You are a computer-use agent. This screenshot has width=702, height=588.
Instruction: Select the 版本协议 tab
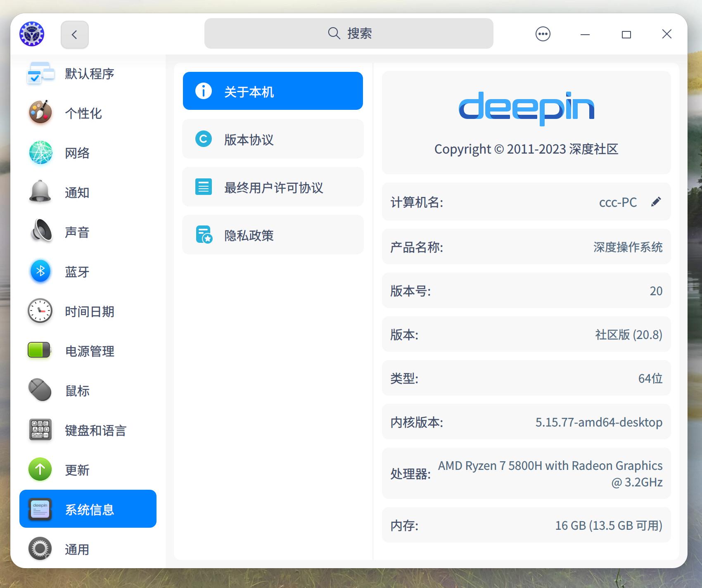pyautogui.click(x=273, y=139)
